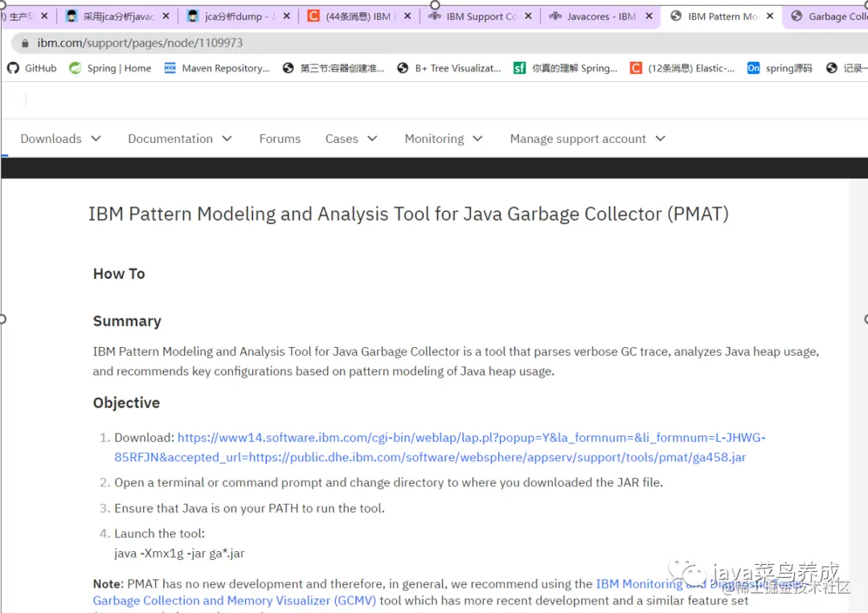Click step 'Open a terminal or command prompt'

pyautogui.click(x=389, y=482)
